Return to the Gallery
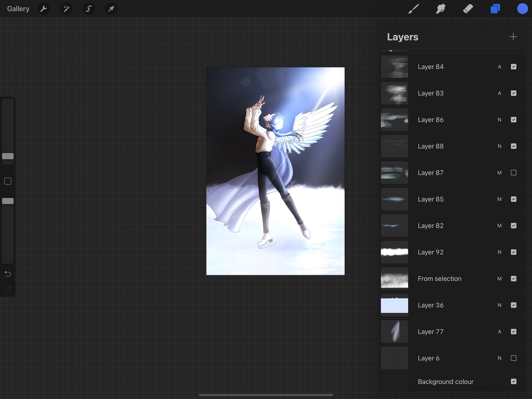 point(18,9)
